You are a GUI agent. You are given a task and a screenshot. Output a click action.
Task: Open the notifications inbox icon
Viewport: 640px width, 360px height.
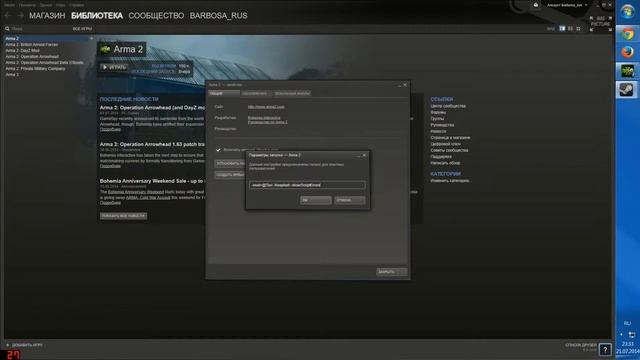tap(536, 5)
